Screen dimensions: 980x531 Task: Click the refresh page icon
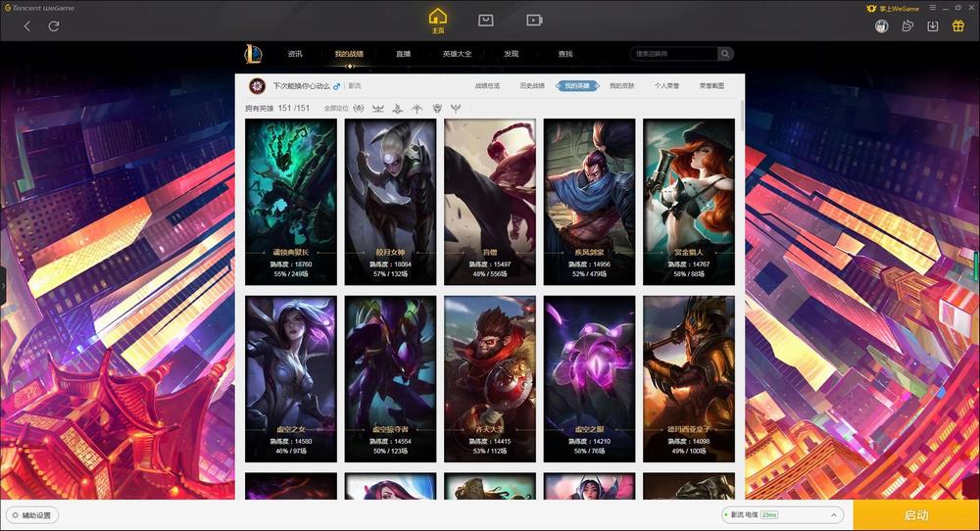[x=54, y=26]
